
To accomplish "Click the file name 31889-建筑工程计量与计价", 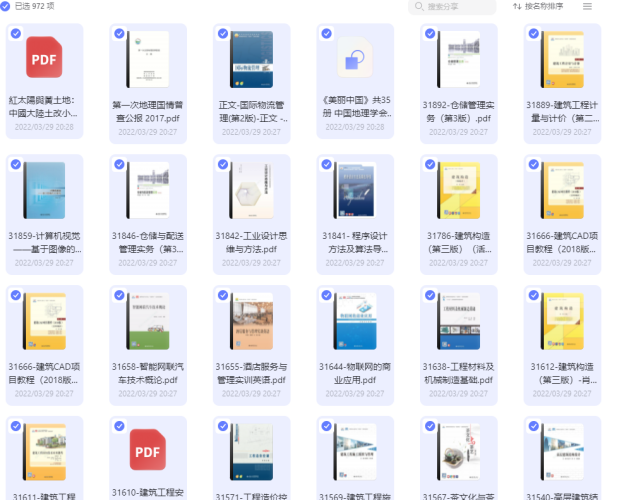I will coord(563,112).
